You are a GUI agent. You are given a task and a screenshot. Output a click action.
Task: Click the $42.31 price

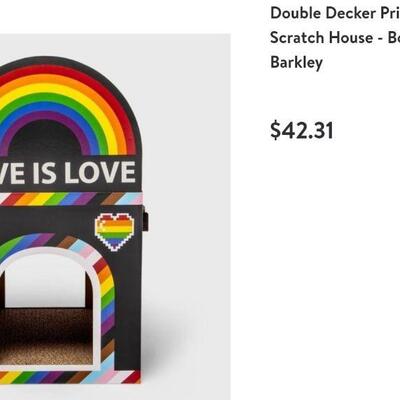pyautogui.click(x=302, y=130)
